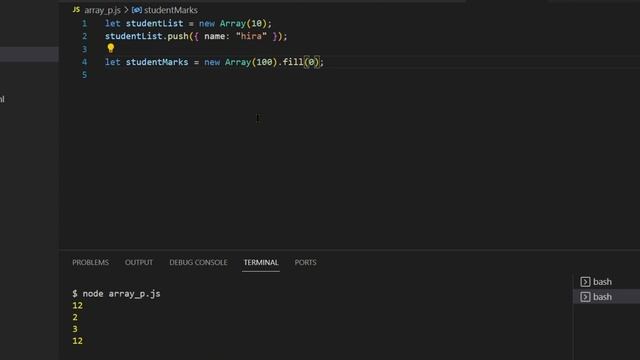Click studentMarks breadcrumb symbol
Screen dimensions: 640x360
pos(171,10)
